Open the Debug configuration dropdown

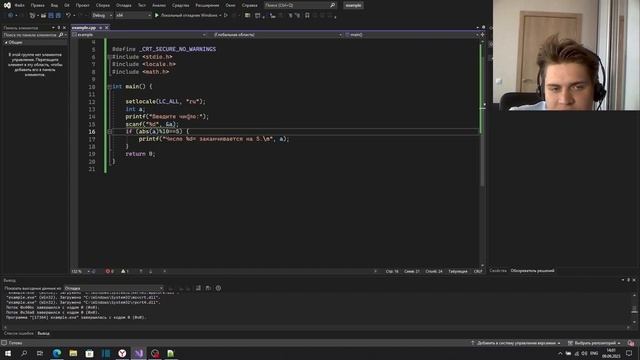click(102, 16)
